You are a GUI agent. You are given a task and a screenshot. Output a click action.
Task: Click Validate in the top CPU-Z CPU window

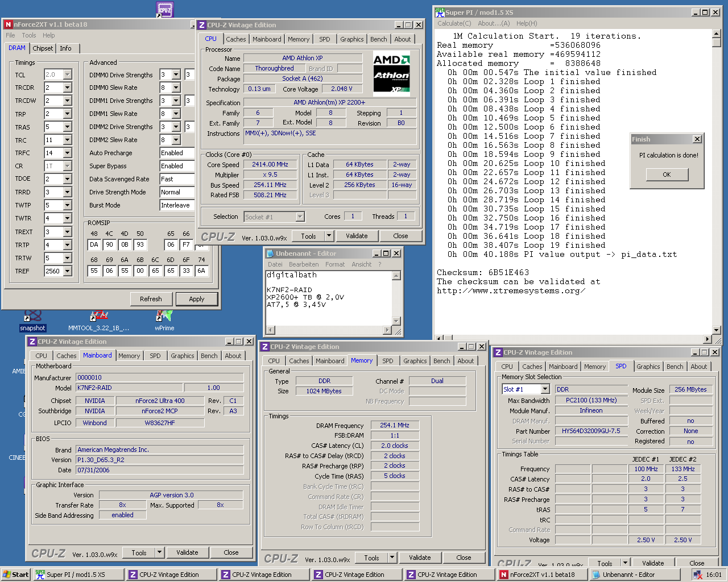click(x=357, y=236)
